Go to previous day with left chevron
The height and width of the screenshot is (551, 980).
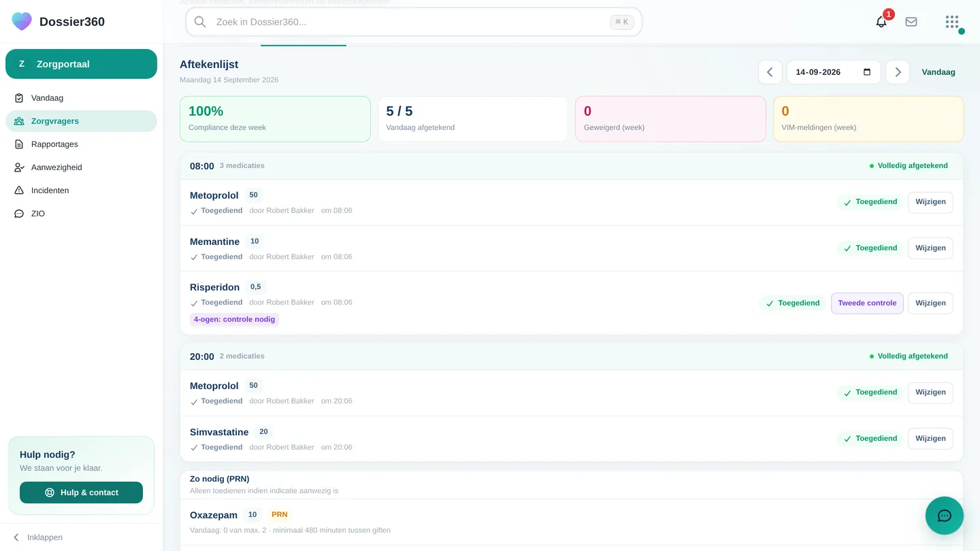[770, 72]
